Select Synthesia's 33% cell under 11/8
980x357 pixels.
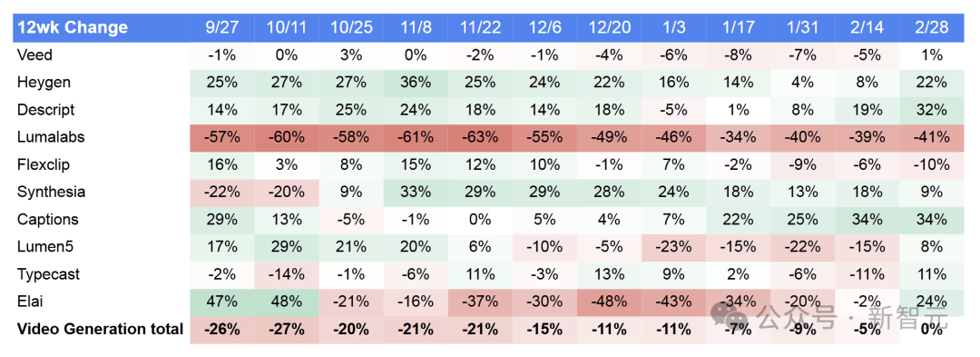click(x=416, y=192)
